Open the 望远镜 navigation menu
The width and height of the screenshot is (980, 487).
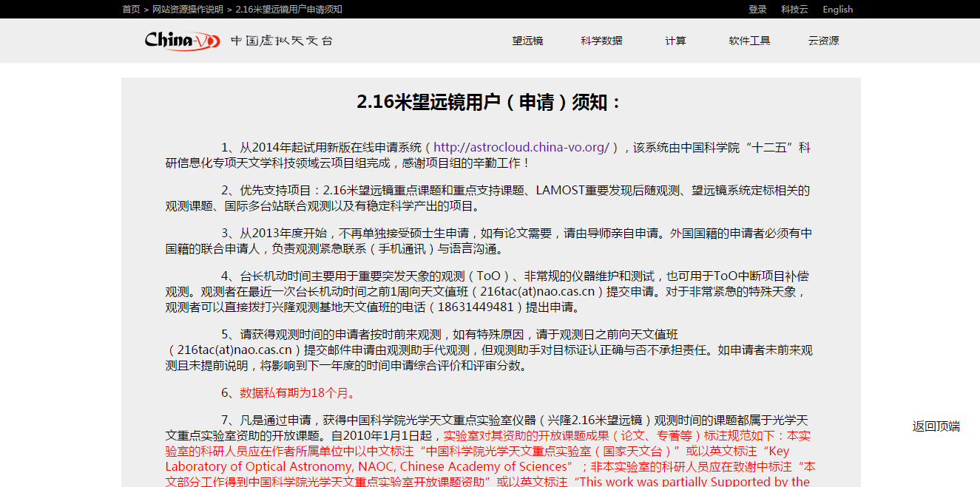(x=527, y=41)
